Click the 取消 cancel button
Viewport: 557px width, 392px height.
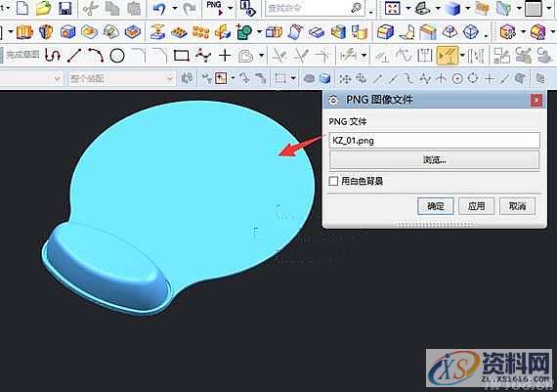coord(517,206)
